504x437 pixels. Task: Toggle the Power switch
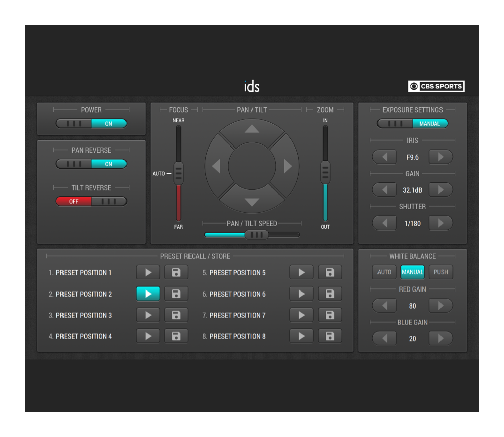(91, 124)
